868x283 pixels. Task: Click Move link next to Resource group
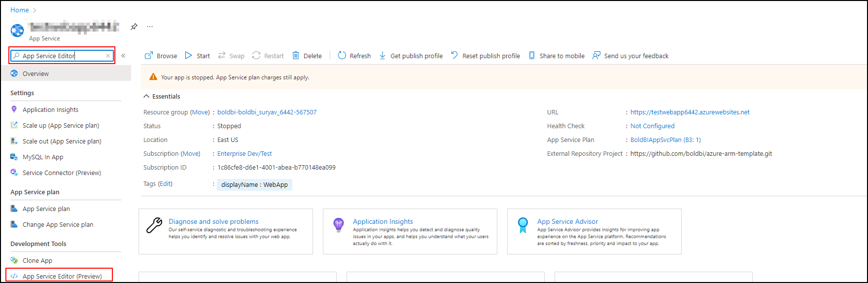click(x=200, y=112)
